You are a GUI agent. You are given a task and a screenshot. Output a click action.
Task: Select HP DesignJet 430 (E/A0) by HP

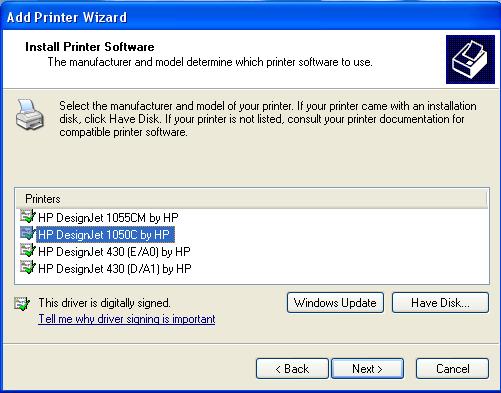pos(114,252)
